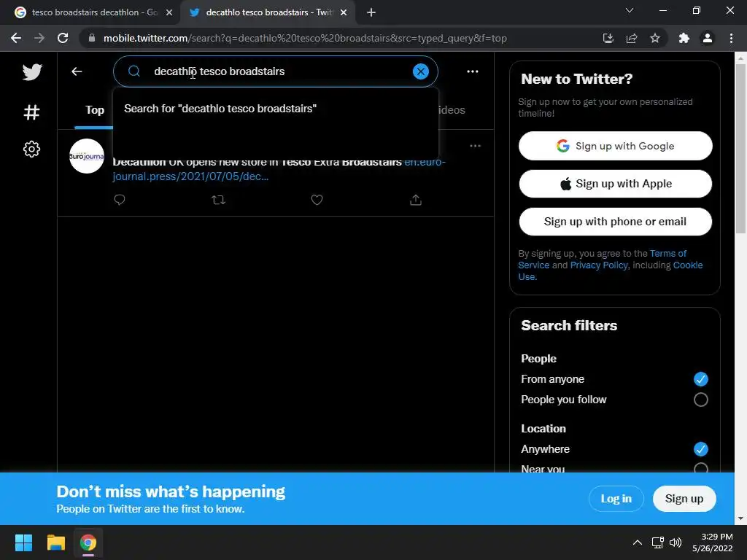Screen dimensions: 747x560
Task: Sign up with phone or email
Action: pos(615,222)
